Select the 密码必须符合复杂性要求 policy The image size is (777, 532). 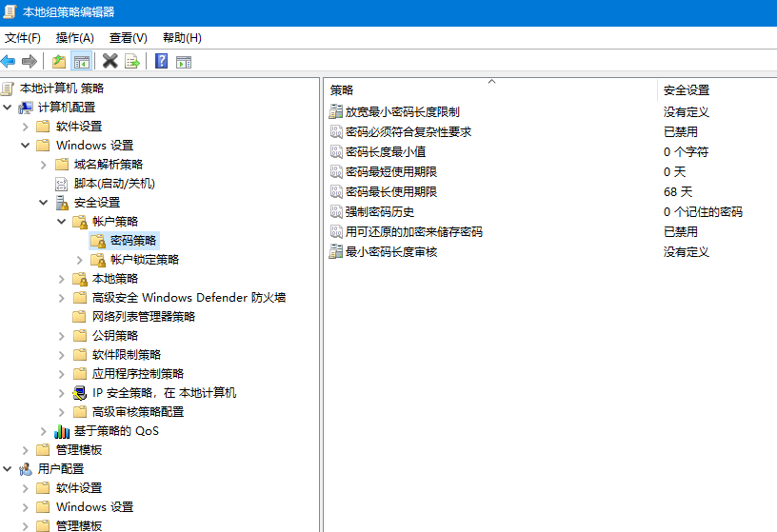click(408, 132)
